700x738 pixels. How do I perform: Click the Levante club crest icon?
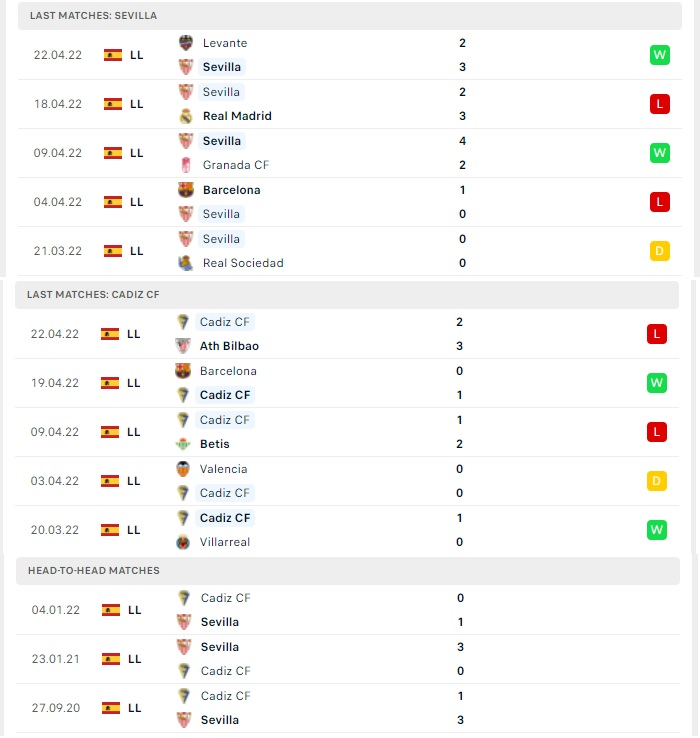186,43
